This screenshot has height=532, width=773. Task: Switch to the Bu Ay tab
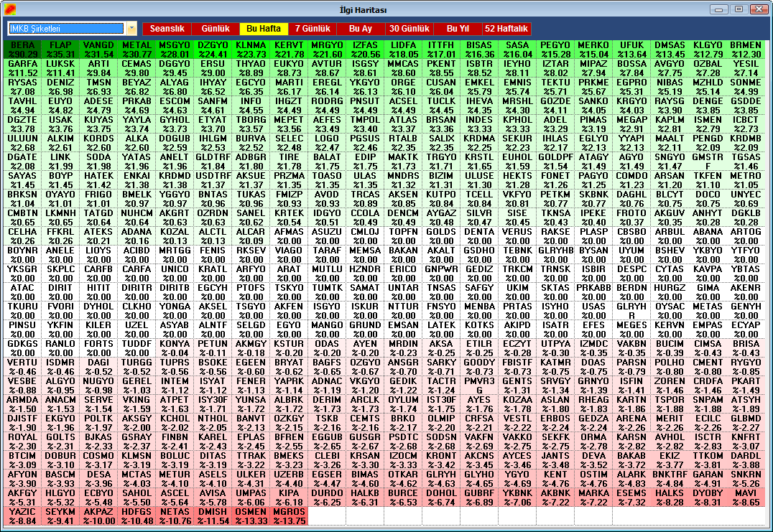pos(361,29)
